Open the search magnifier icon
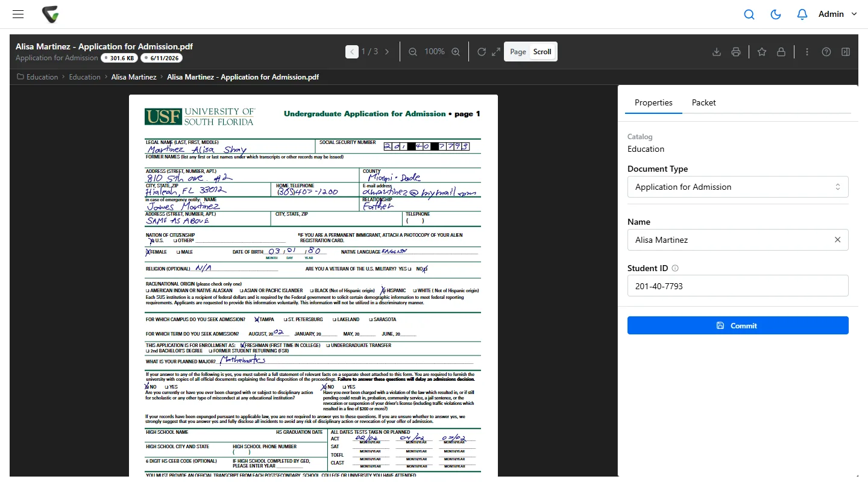Screen dimensions: 868x482 (x=749, y=14)
